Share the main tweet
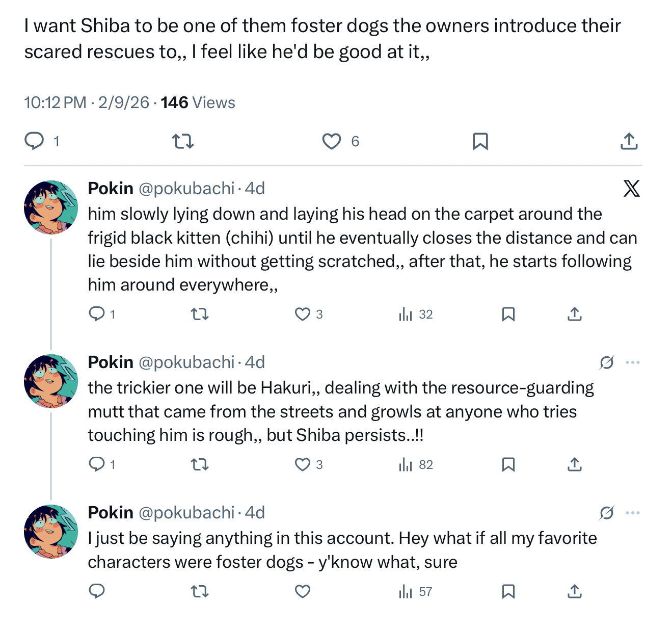The width and height of the screenshot is (672, 629). pos(629,141)
